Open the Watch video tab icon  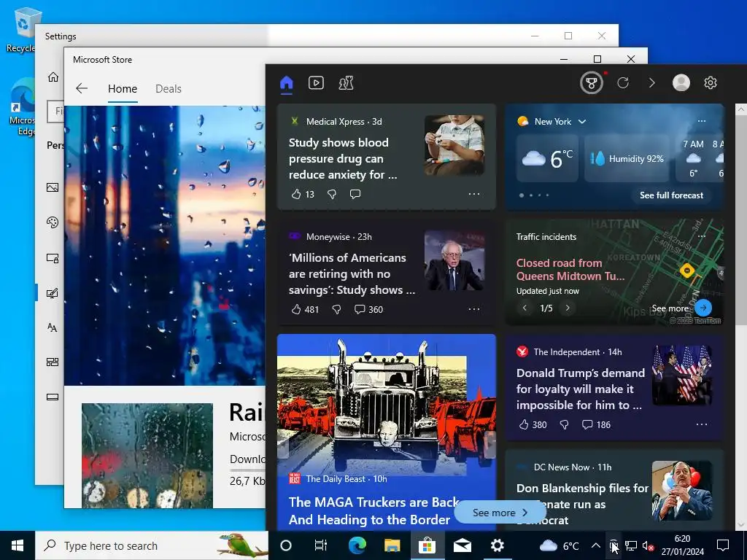(316, 83)
